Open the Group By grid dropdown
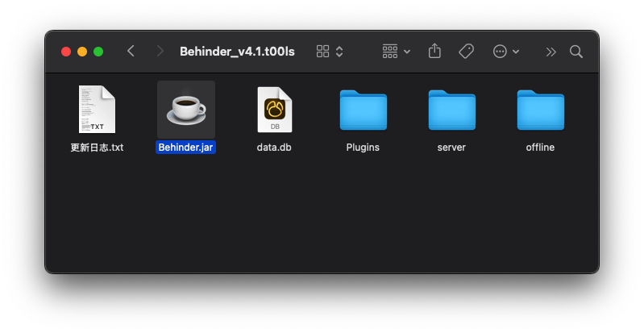Screen dimensions: 644x333 coord(397,52)
